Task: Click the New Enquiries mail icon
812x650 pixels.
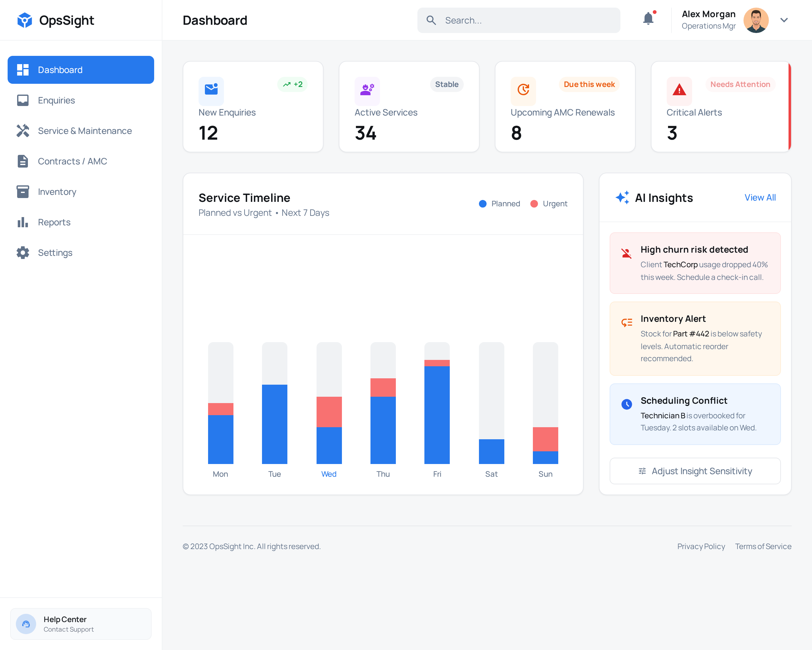Action: [x=211, y=89]
